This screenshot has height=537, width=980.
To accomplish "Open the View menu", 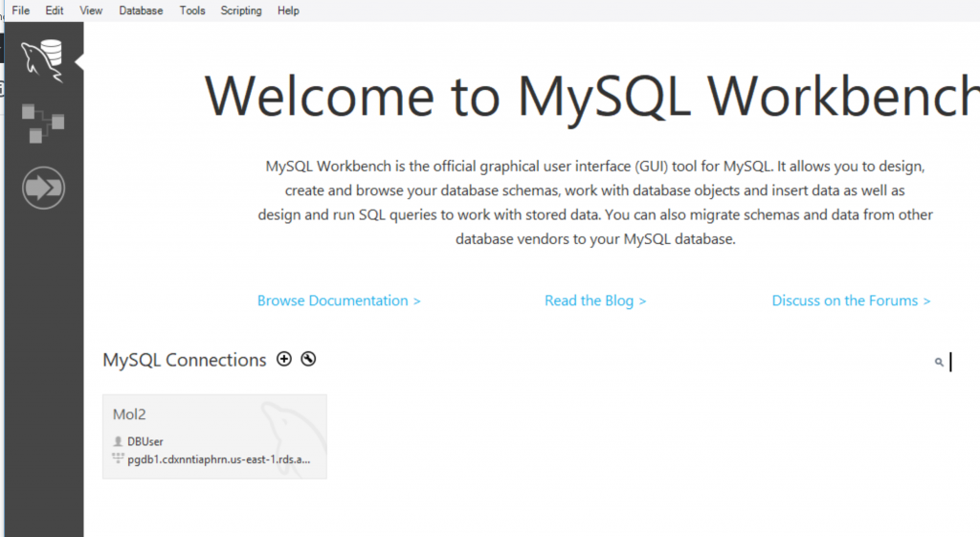I will [91, 11].
